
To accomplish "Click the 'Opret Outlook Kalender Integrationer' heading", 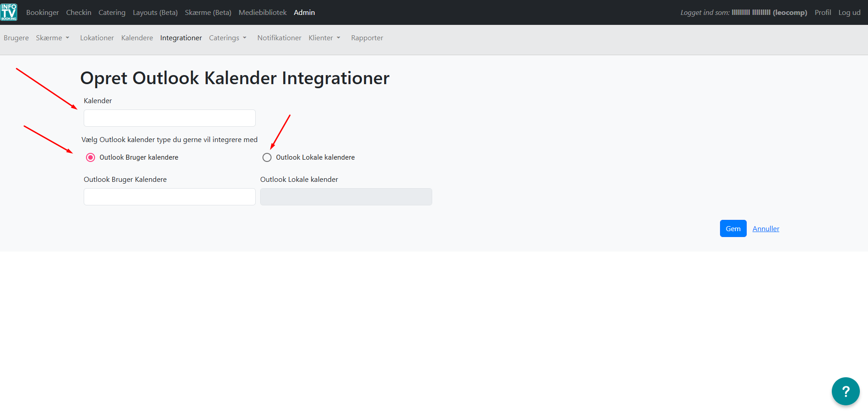I will coord(235,78).
